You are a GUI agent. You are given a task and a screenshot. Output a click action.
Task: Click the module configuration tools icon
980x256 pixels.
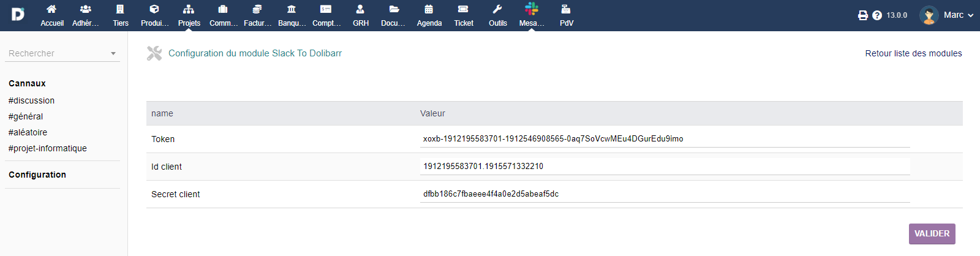pyautogui.click(x=154, y=53)
